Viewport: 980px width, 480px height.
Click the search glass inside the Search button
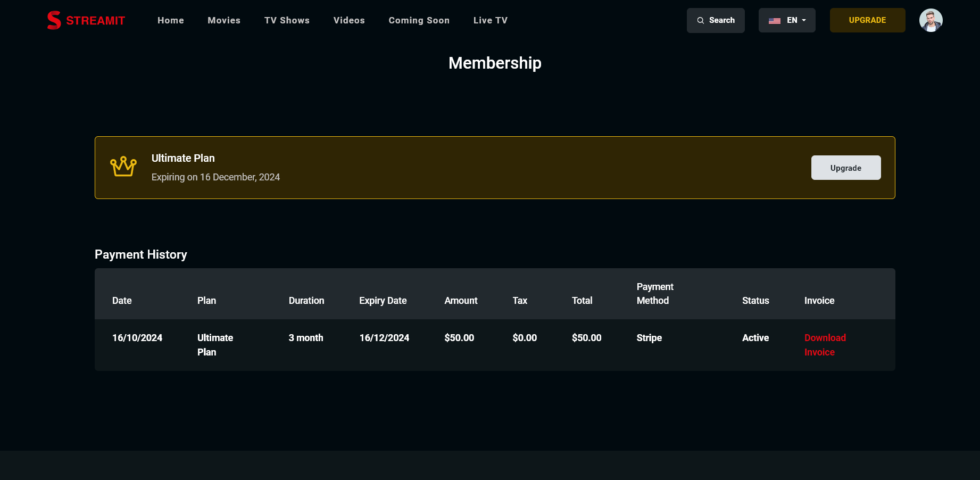tap(702, 20)
